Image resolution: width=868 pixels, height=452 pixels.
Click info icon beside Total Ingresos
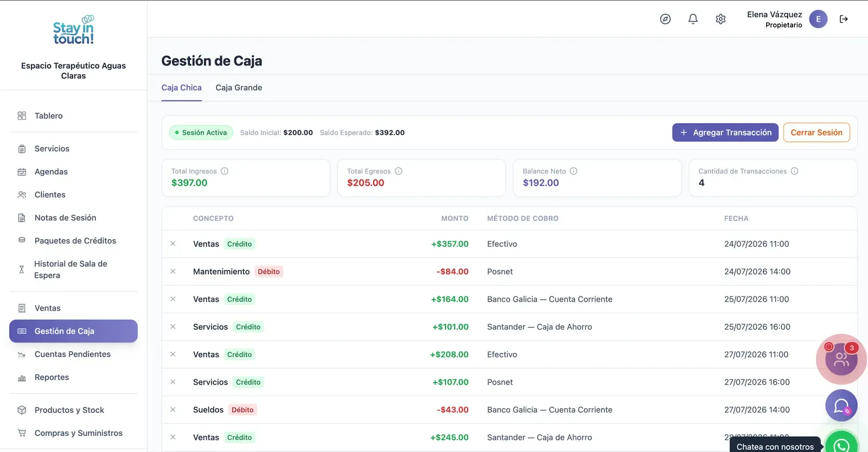pyautogui.click(x=225, y=171)
